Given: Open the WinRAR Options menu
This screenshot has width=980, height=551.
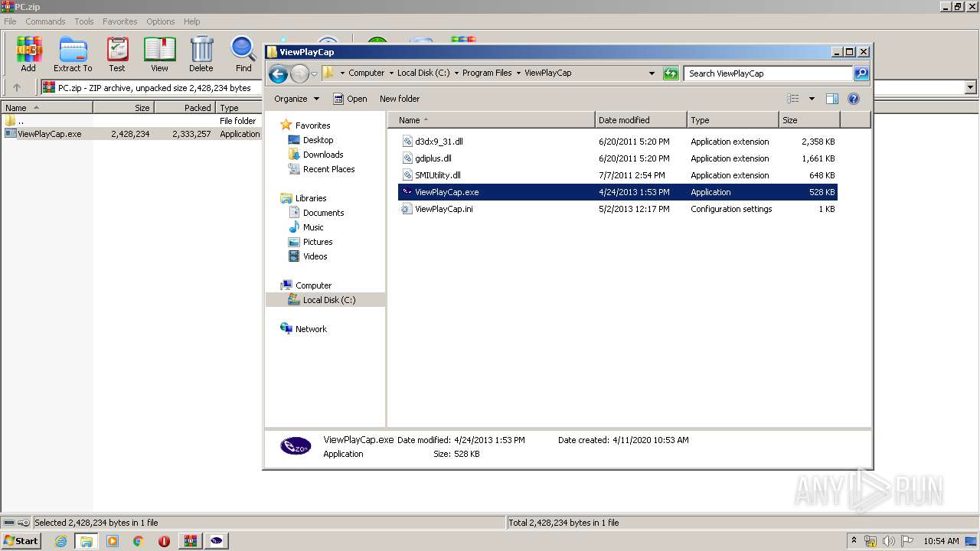Looking at the screenshot, I should coord(161,21).
